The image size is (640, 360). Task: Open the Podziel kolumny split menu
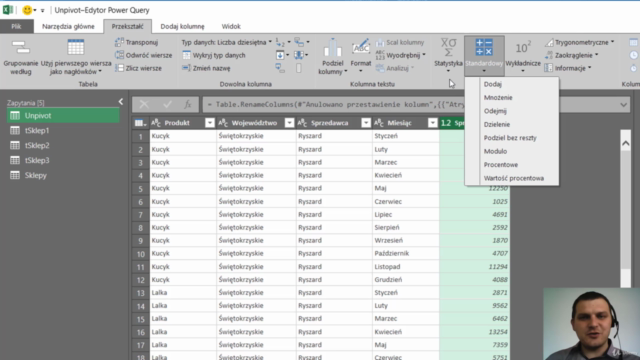tap(333, 58)
